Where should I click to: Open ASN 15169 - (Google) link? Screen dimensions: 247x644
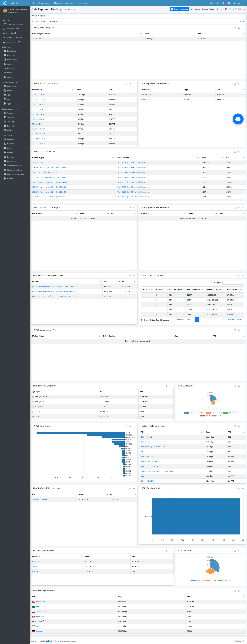click(x=147, y=437)
